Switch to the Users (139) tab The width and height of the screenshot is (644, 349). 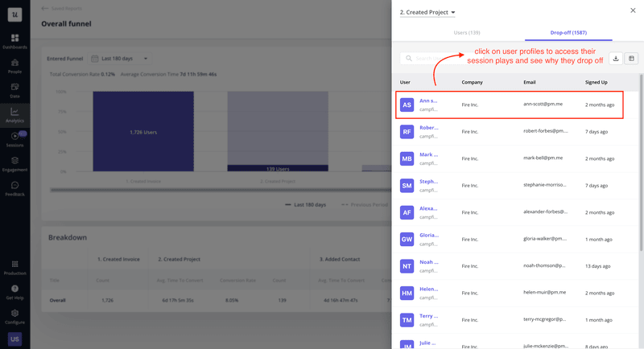click(x=467, y=33)
